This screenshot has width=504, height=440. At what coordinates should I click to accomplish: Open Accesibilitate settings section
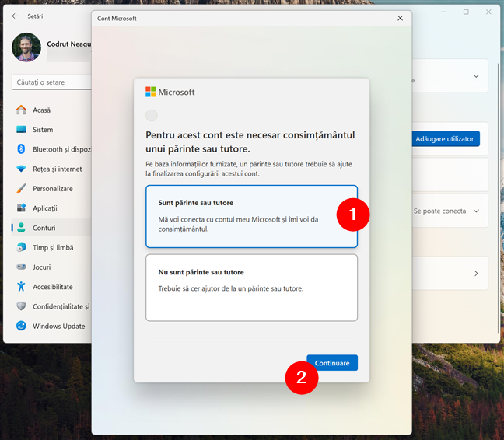click(51, 287)
